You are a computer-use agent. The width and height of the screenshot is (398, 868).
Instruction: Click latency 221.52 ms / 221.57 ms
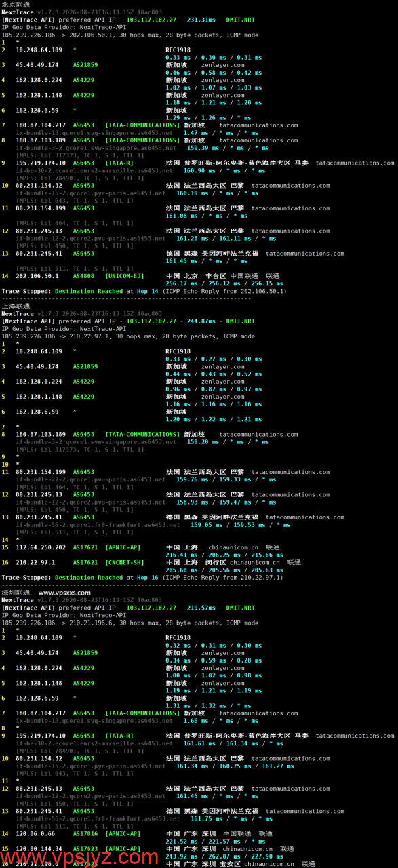tap(203, 841)
